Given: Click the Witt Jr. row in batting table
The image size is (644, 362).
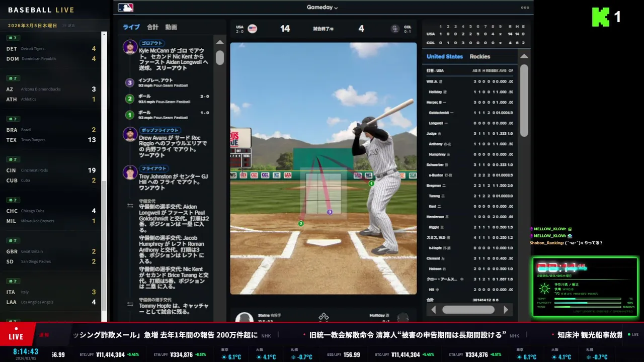Looking at the screenshot, I should 469,81.
